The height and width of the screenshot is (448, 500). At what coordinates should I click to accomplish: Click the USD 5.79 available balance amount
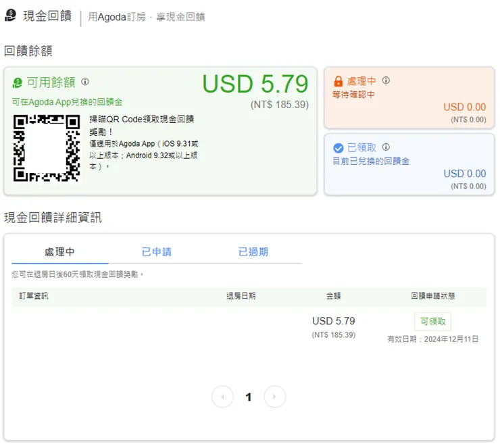click(255, 84)
